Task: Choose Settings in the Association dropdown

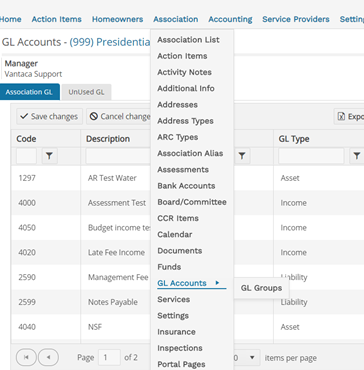Action: pos(173,316)
